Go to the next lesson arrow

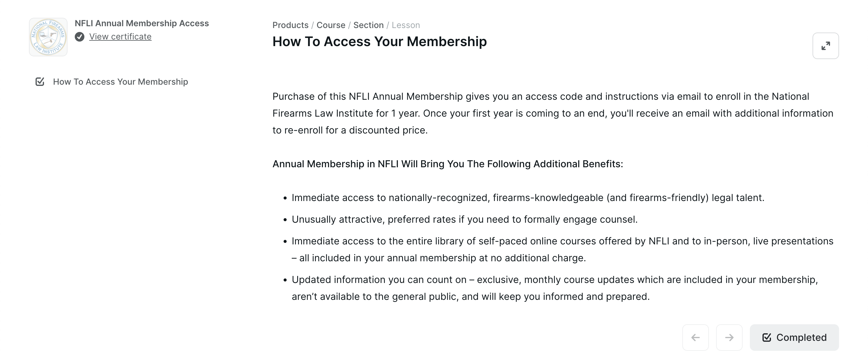click(x=729, y=337)
